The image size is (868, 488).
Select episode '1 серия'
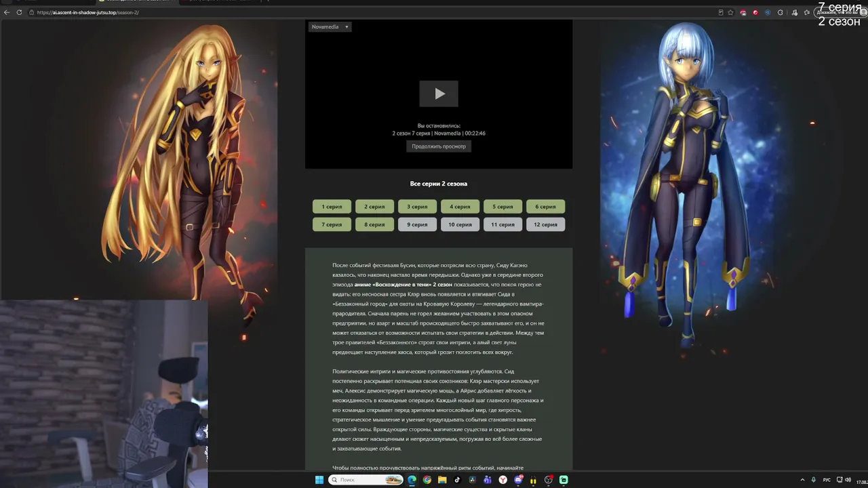pyautogui.click(x=332, y=207)
